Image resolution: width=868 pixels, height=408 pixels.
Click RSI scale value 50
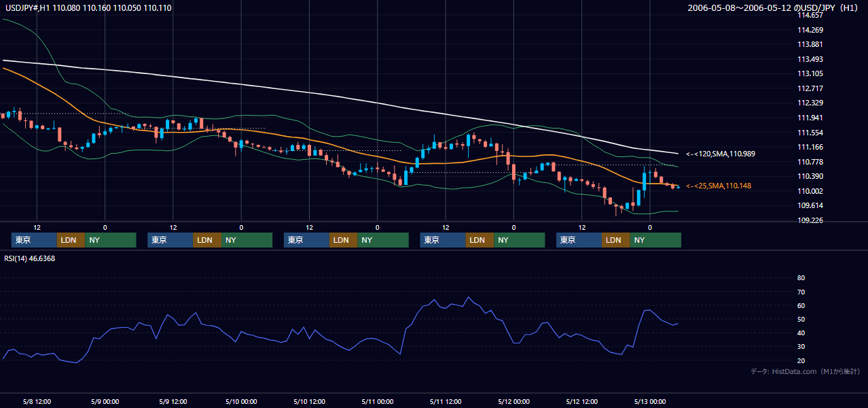pos(801,319)
